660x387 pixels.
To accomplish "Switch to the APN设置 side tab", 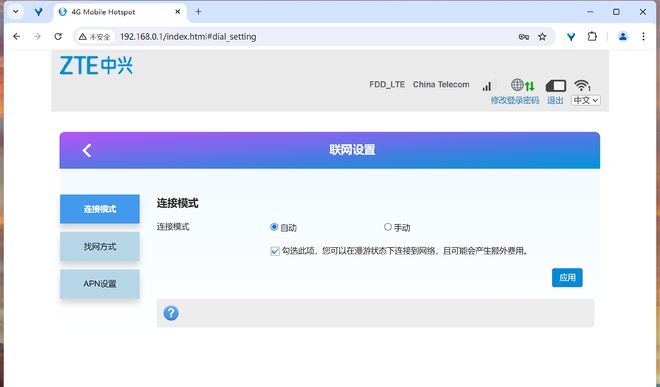I will pyautogui.click(x=100, y=284).
